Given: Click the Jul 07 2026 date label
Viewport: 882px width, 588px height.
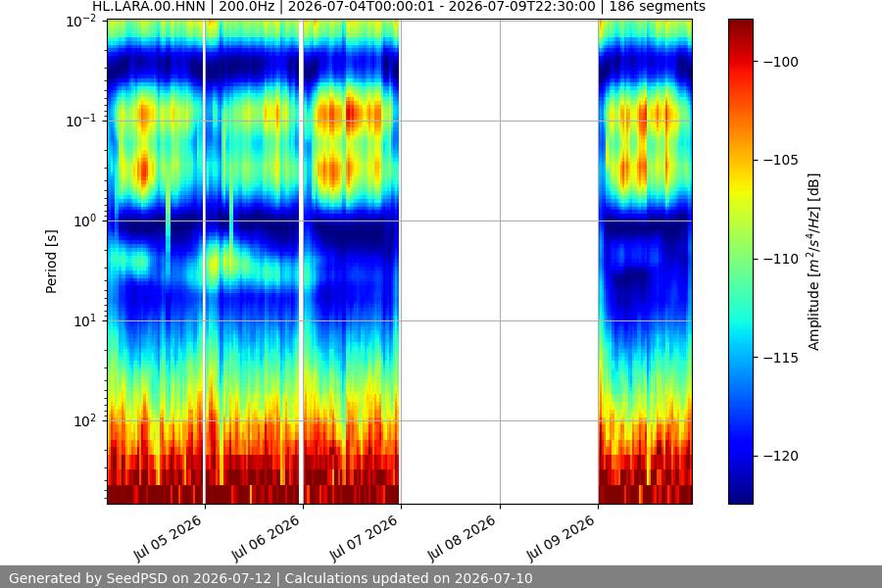Looking at the screenshot, I should coord(364,538).
